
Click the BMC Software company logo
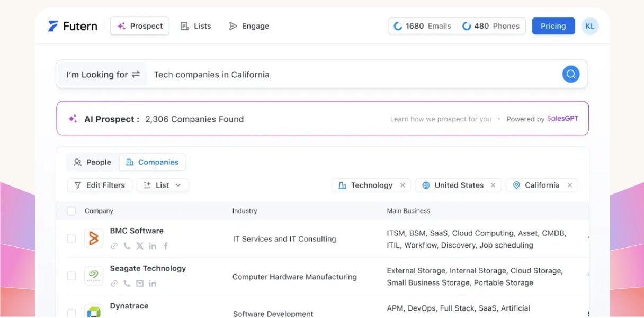[x=94, y=238]
